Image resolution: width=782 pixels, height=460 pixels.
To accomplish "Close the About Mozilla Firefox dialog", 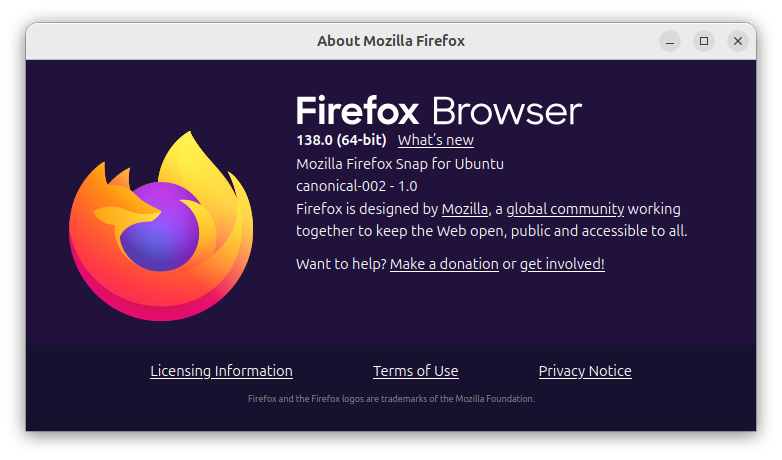I will tap(738, 41).
